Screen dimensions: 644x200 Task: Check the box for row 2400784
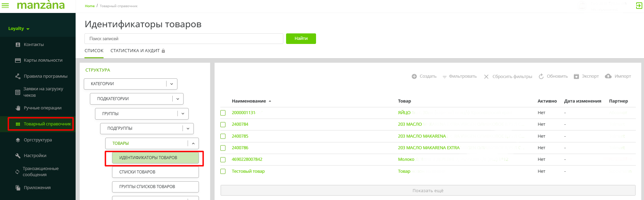tap(223, 125)
